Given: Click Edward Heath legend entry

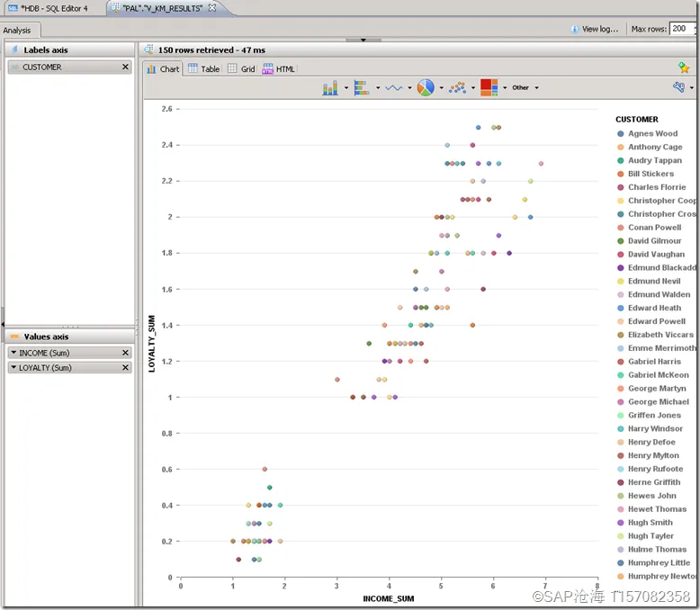Looking at the screenshot, I should tap(649, 308).
